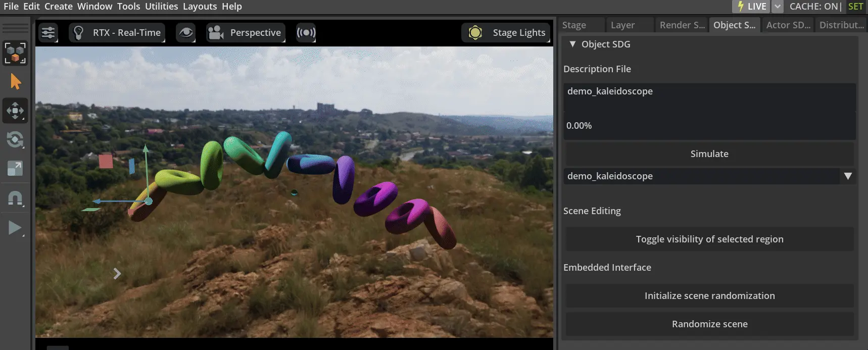Open the LIVE dropdown arrow
868x350 pixels.
pos(778,7)
